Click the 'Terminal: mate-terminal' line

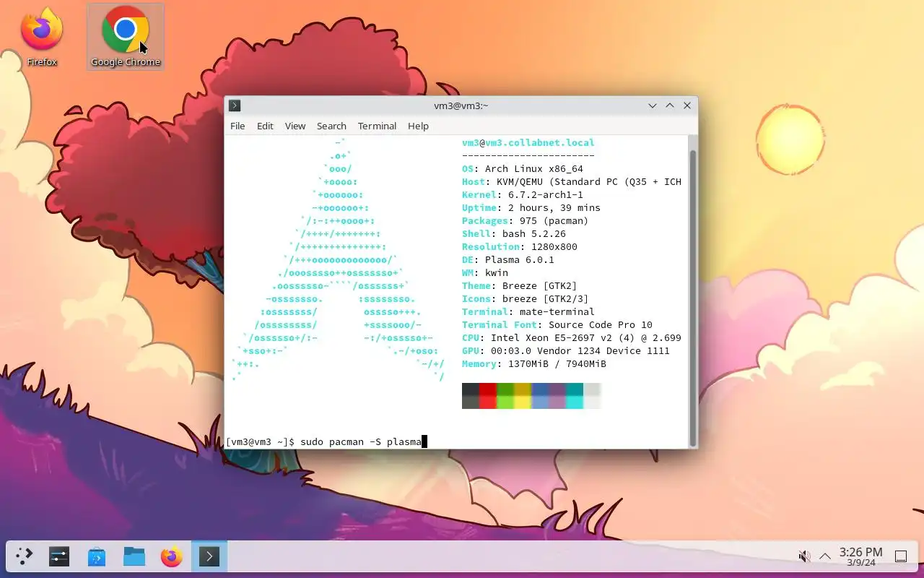(528, 312)
